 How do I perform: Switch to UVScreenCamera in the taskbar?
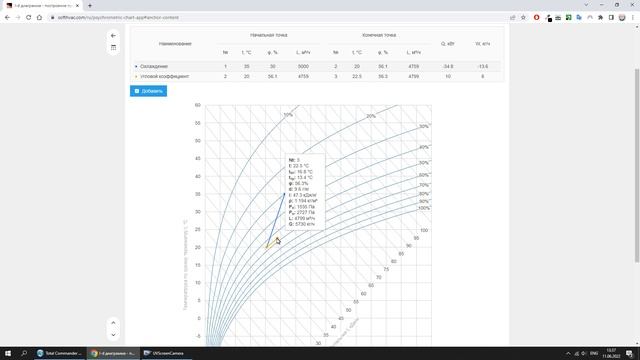coord(165,353)
